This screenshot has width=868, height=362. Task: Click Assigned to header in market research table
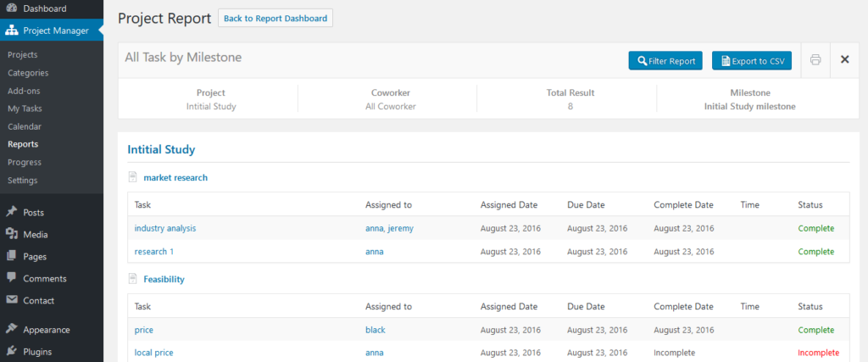(x=388, y=205)
